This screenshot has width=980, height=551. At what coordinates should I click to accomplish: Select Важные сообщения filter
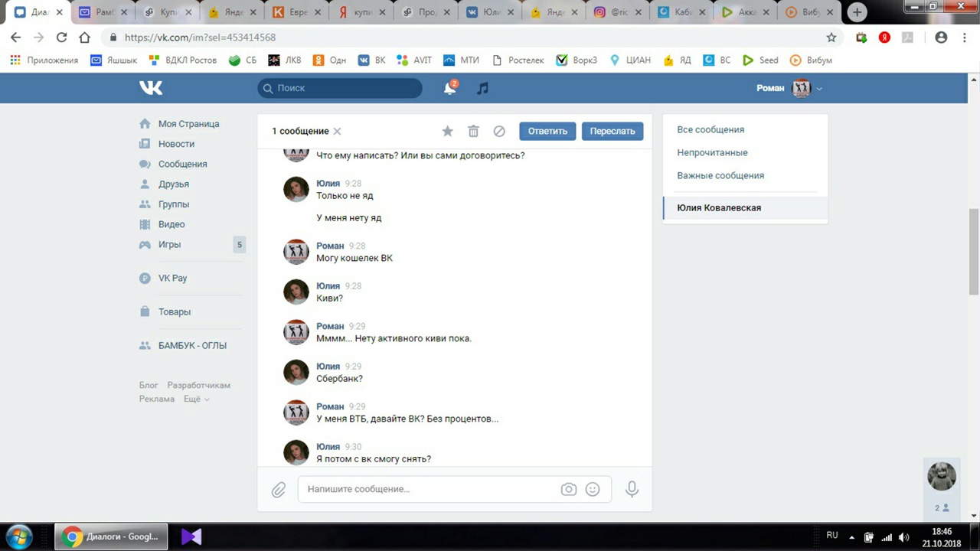click(720, 175)
